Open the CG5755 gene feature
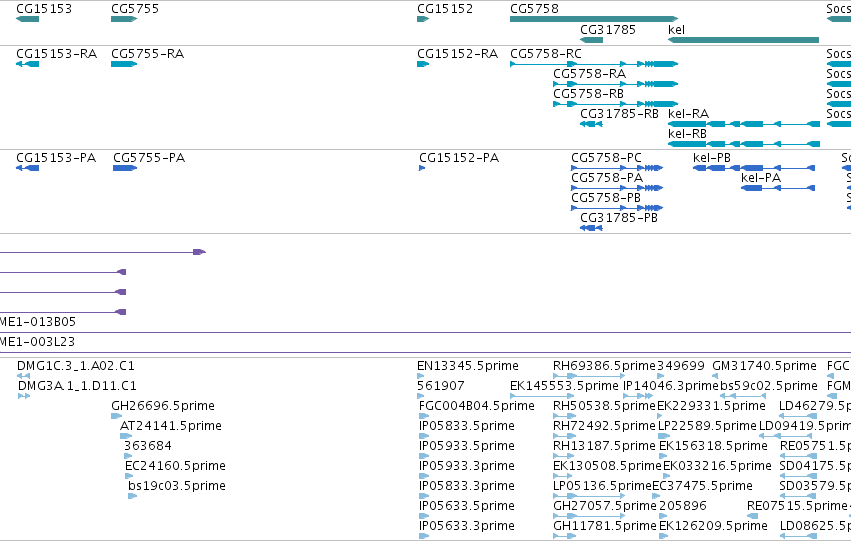The height and width of the screenshot is (541, 851). coord(124,19)
